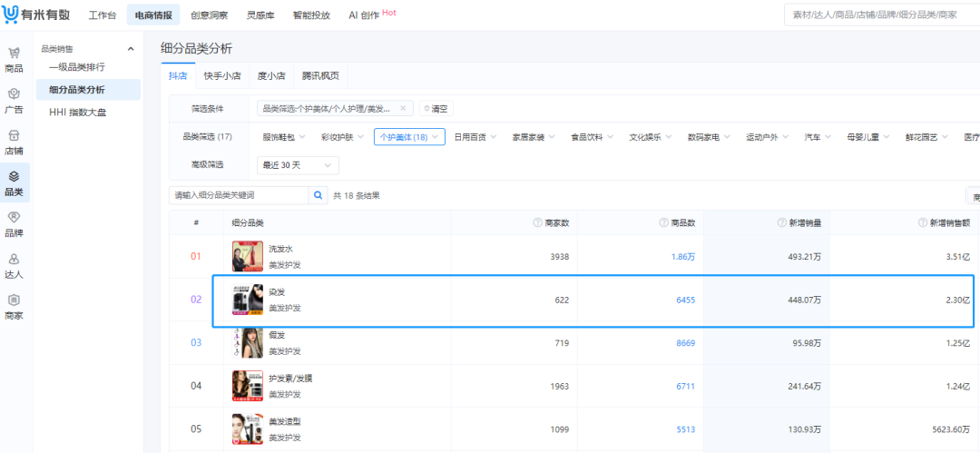
Task: Select HHI 指数大盘 in the sidebar
Action: (77, 112)
